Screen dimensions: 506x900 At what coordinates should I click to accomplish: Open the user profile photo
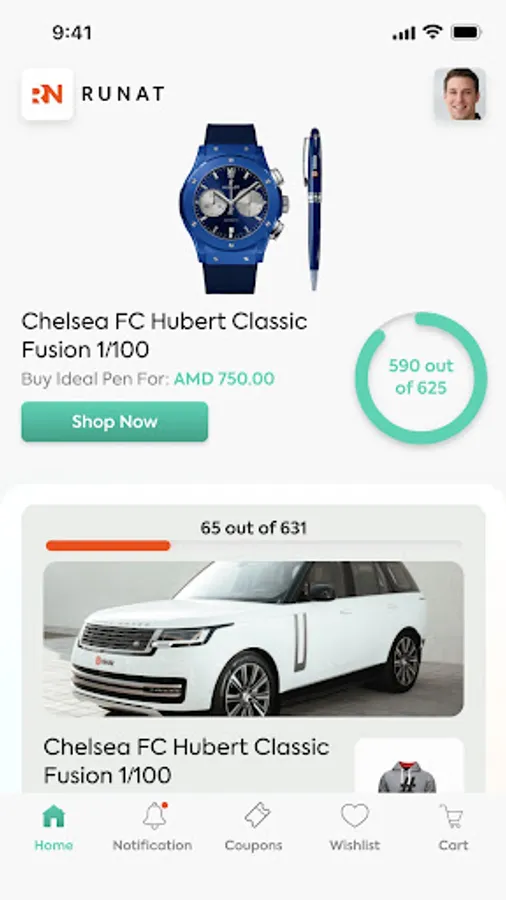coord(460,94)
